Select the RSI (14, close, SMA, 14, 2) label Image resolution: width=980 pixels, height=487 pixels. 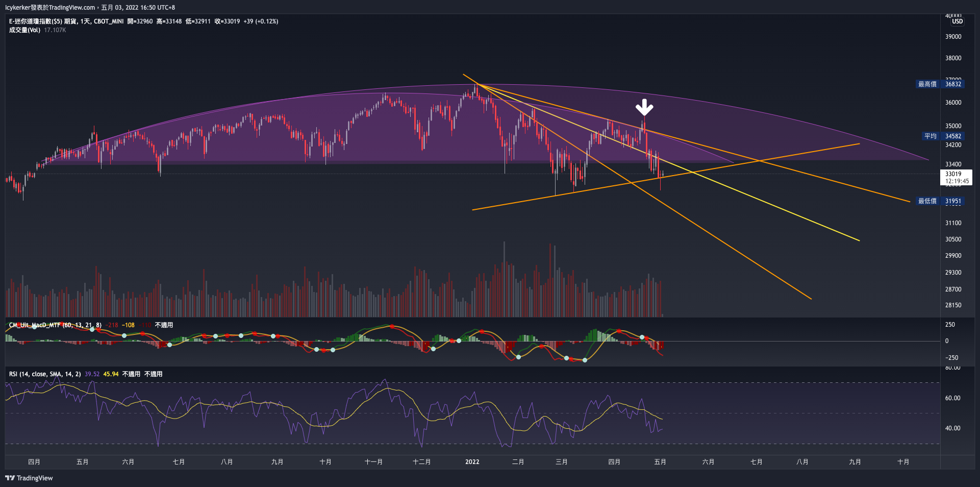(45, 374)
